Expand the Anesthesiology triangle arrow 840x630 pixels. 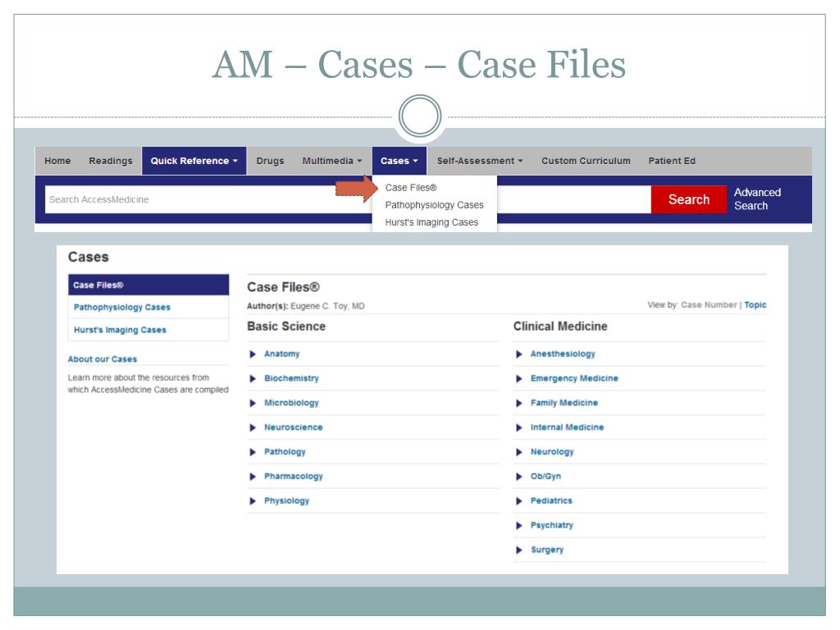(x=519, y=354)
